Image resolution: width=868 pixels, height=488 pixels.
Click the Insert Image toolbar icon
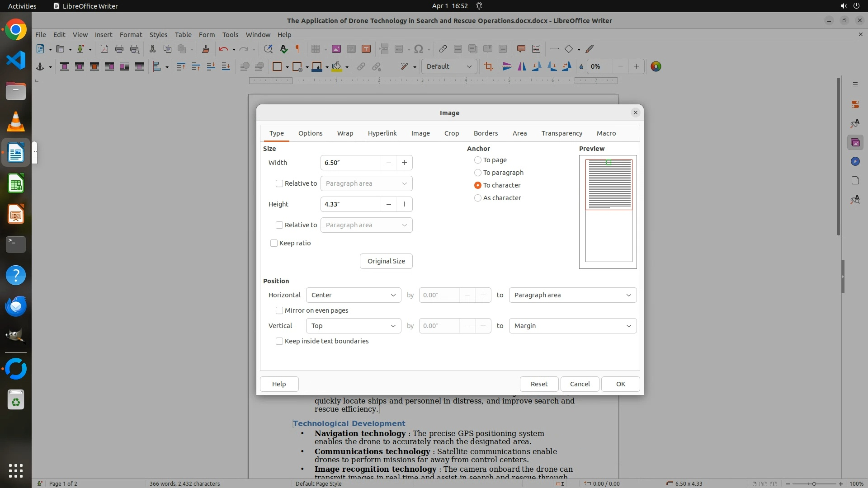pos(336,49)
